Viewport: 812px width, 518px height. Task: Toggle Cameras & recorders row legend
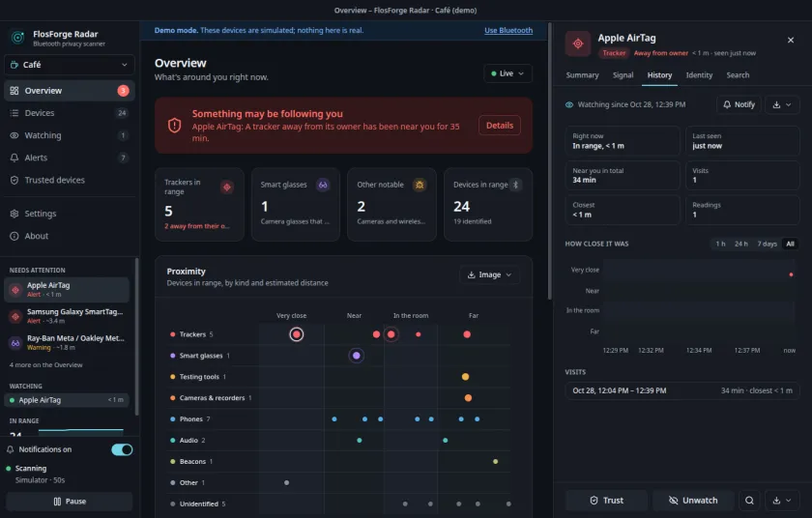pos(211,398)
